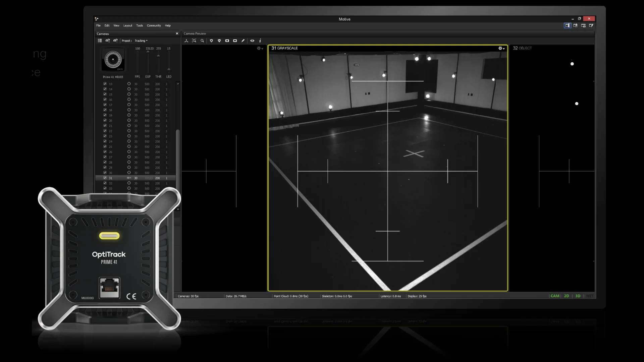Uncheck camera 26 checkbox
The image size is (644, 362).
[x=105, y=152]
